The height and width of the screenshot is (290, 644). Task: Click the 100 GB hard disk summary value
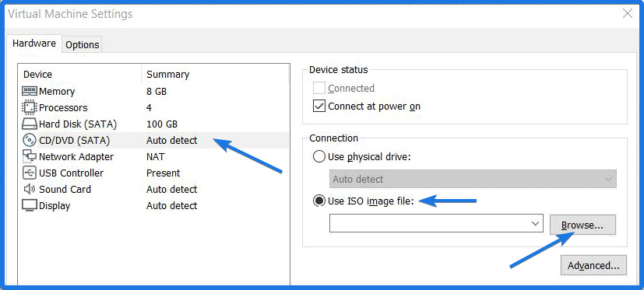tap(162, 124)
